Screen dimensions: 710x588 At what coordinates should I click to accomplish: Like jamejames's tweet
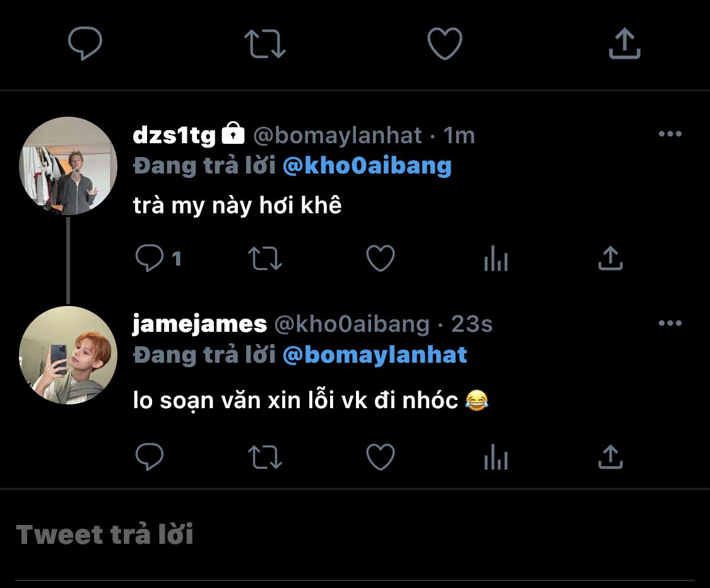click(x=381, y=457)
